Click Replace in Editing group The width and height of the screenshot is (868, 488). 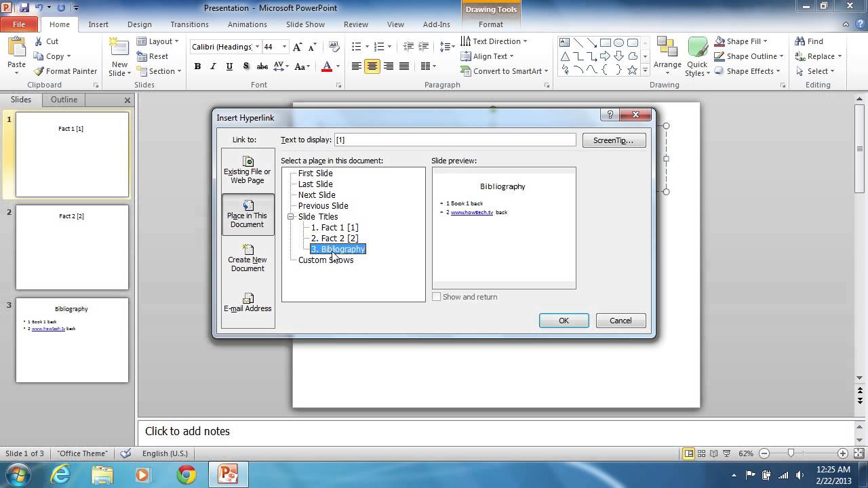[x=818, y=56]
